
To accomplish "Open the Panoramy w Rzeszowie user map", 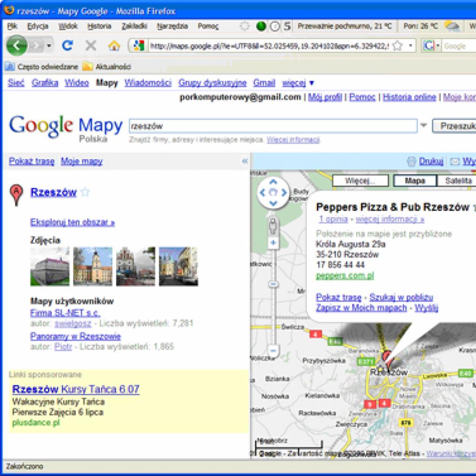I will pyautogui.click(x=75, y=336).
